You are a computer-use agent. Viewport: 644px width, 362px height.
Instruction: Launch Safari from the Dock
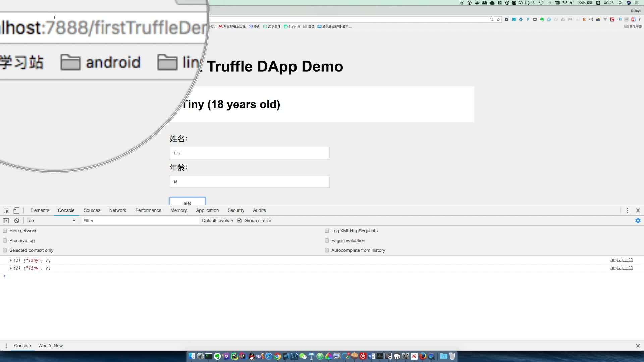pos(269,356)
